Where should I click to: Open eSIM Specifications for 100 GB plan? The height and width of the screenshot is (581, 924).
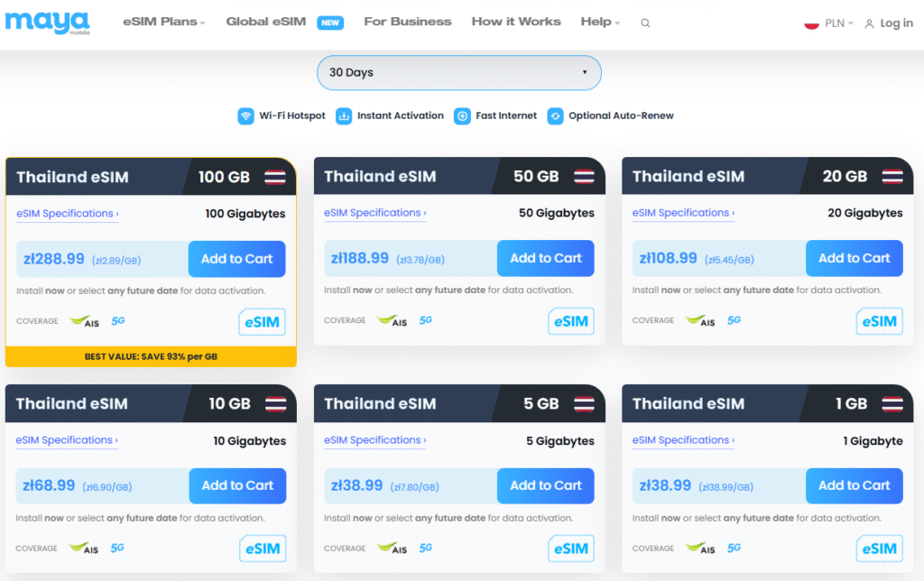pos(67,214)
